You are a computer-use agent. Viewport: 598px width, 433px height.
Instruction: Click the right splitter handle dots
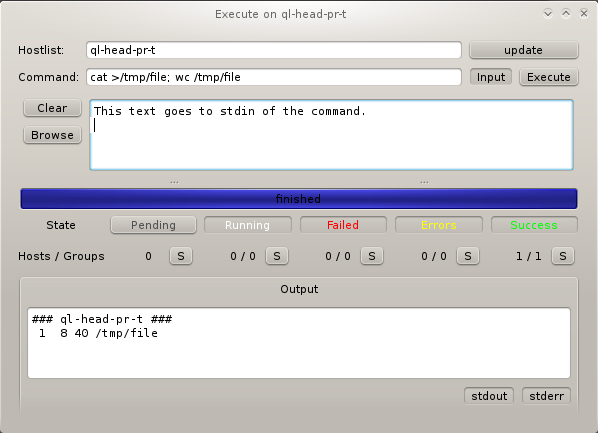click(424, 182)
